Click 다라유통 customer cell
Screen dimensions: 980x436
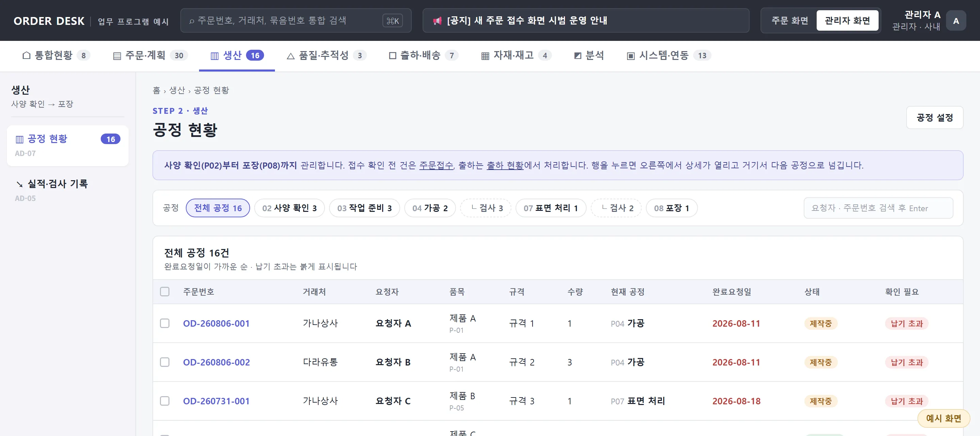pos(320,362)
